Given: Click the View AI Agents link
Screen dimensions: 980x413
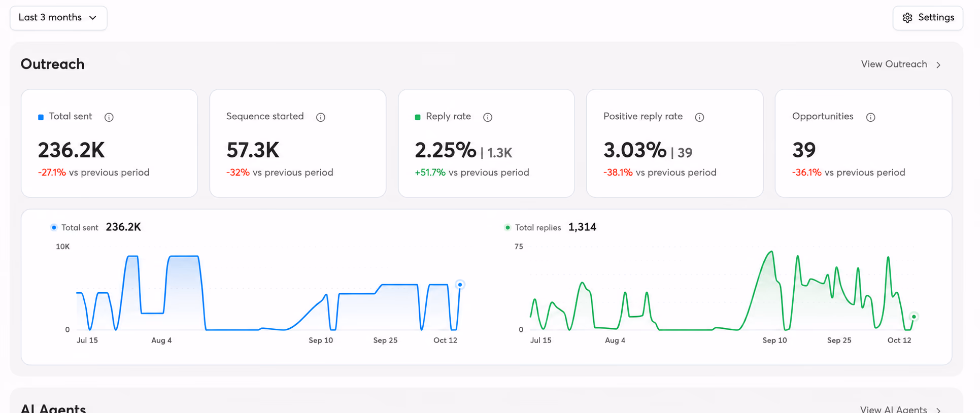Looking at the screenshot, I should 893,409.
